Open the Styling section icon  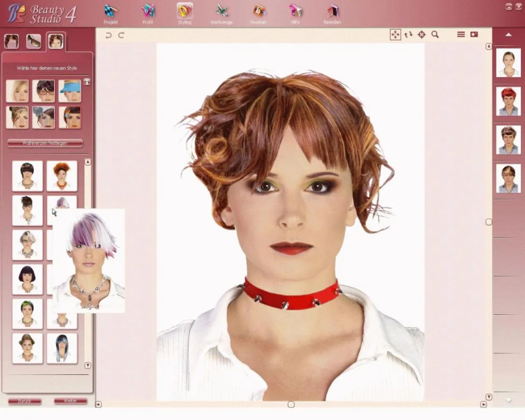185,13
